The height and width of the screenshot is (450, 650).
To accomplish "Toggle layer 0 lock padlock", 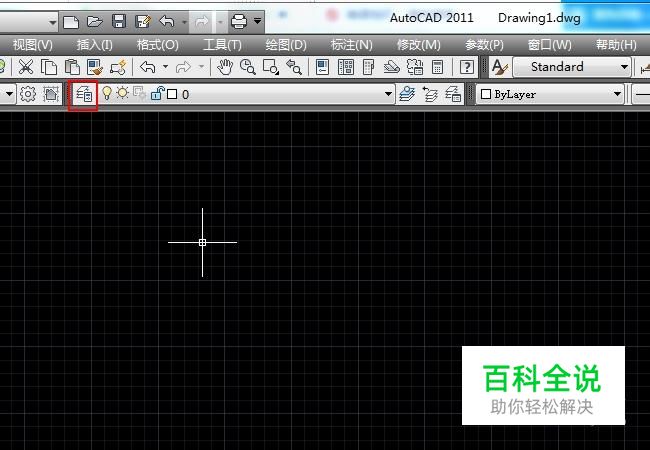I will 158,93.
